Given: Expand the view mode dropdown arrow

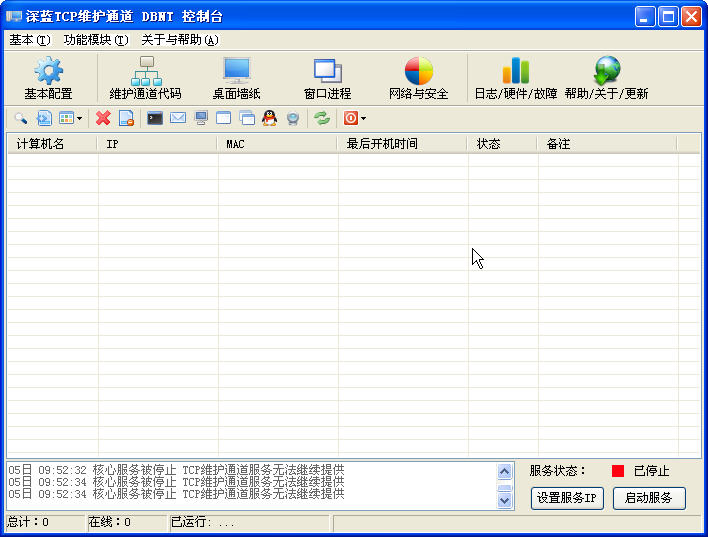Looking at the screenshot, I should pyautogui.click(x=79, y=119).
